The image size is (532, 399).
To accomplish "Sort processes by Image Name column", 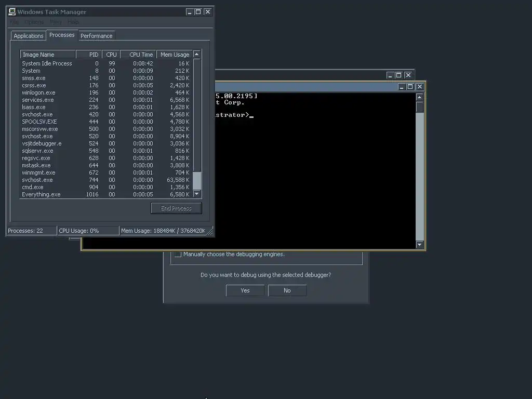I will pos(48,55).
